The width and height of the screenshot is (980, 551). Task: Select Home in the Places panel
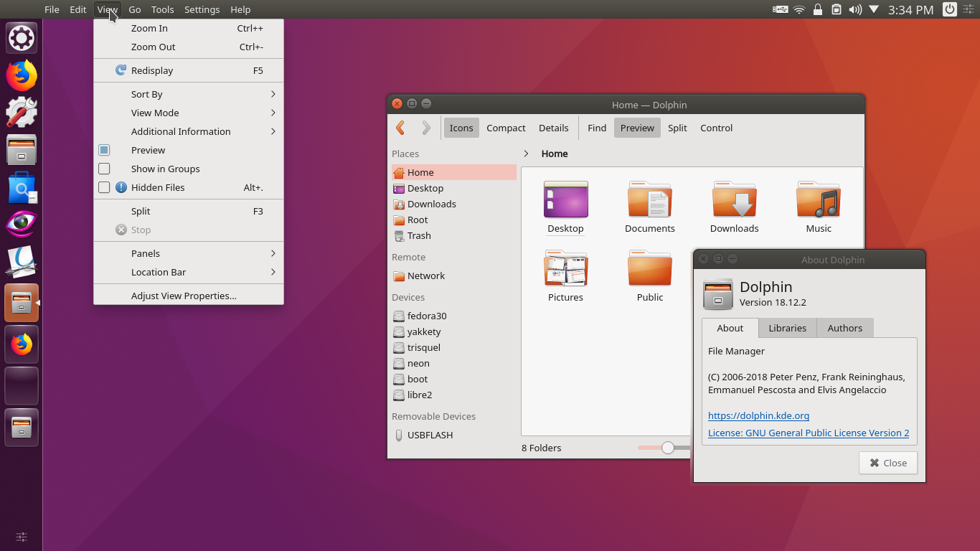coord(453,172)
